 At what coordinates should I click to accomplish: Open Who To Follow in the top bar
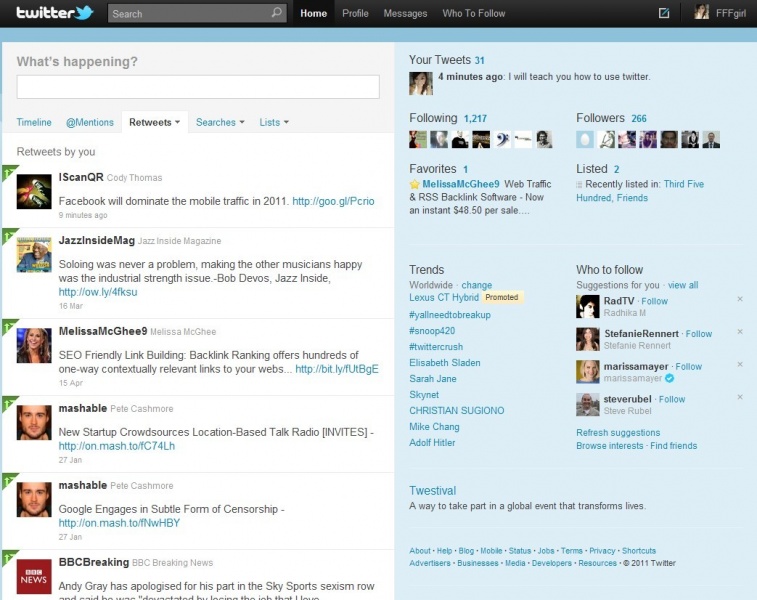[x=474, y=14]
